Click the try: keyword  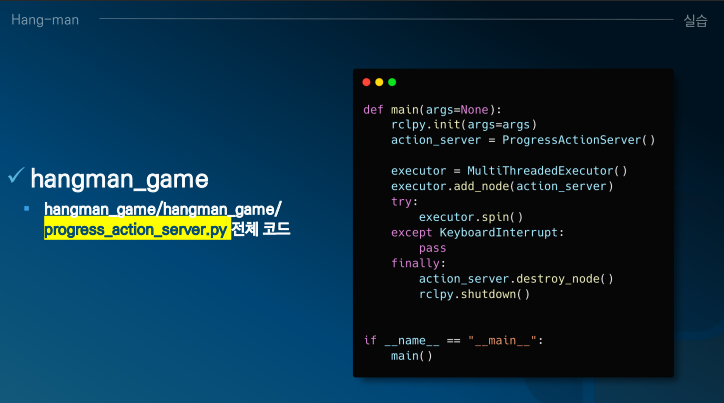click(x=404, y=202)
